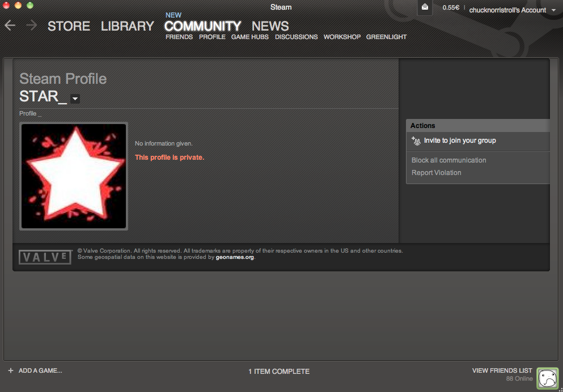563x392 pixels.
Task: Click the friends avatar icon at bottom right
Action: (548, 378)
